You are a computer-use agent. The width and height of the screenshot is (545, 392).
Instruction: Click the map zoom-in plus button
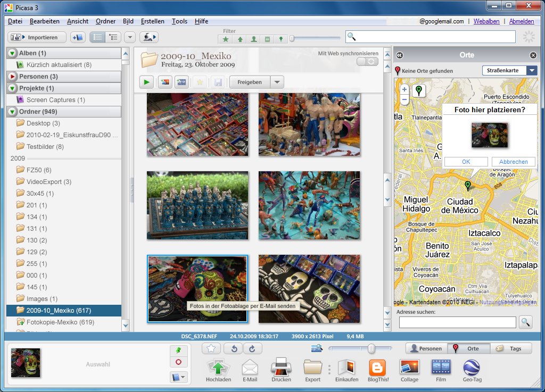(x=404, y=89)
